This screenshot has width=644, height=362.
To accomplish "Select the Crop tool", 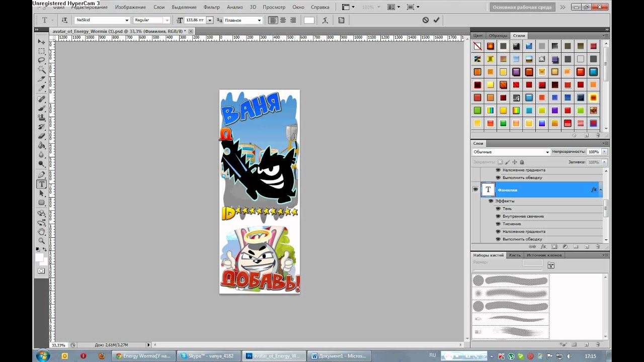I will [x=42, y=79].
